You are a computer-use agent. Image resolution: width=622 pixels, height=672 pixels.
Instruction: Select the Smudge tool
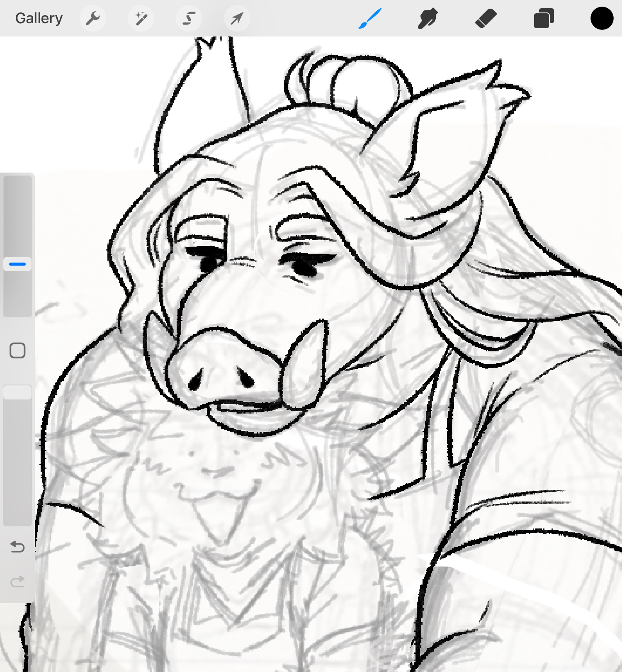click(428, 19)
